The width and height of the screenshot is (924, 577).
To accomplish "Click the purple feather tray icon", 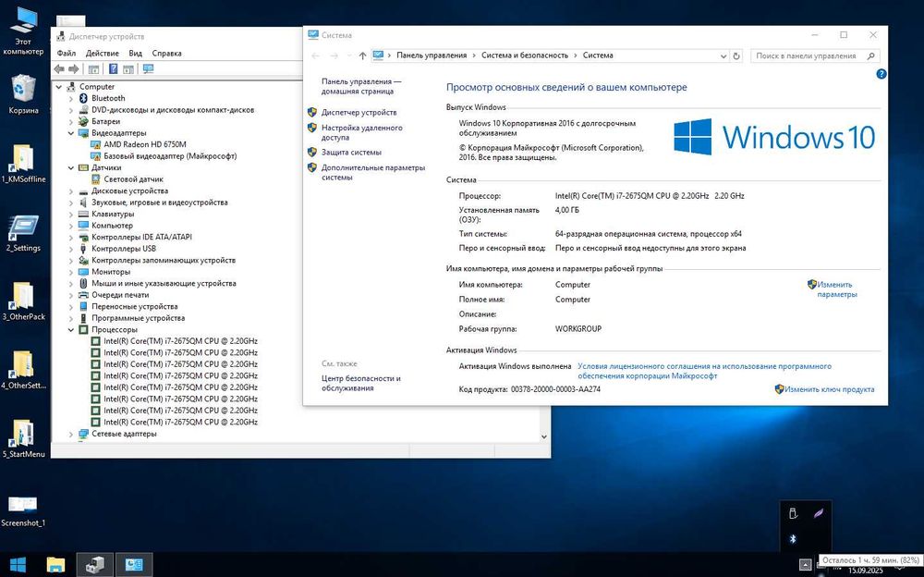I will [819, 513].
